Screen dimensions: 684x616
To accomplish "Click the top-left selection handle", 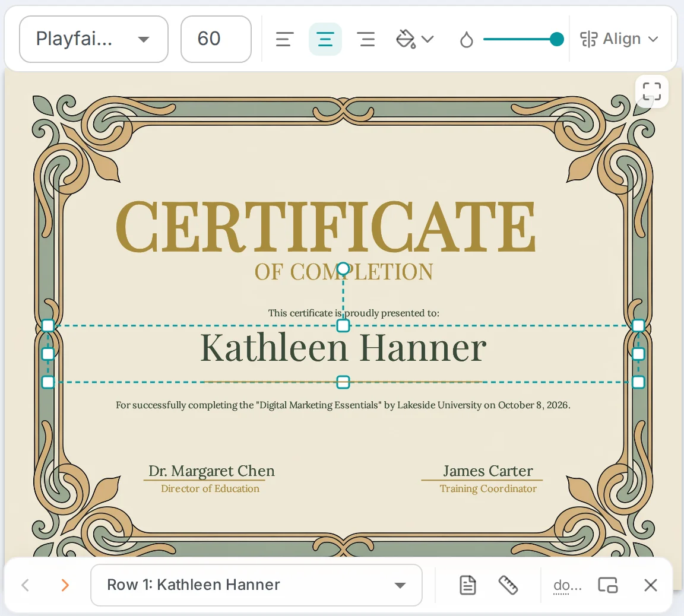I will click(48, 326).
